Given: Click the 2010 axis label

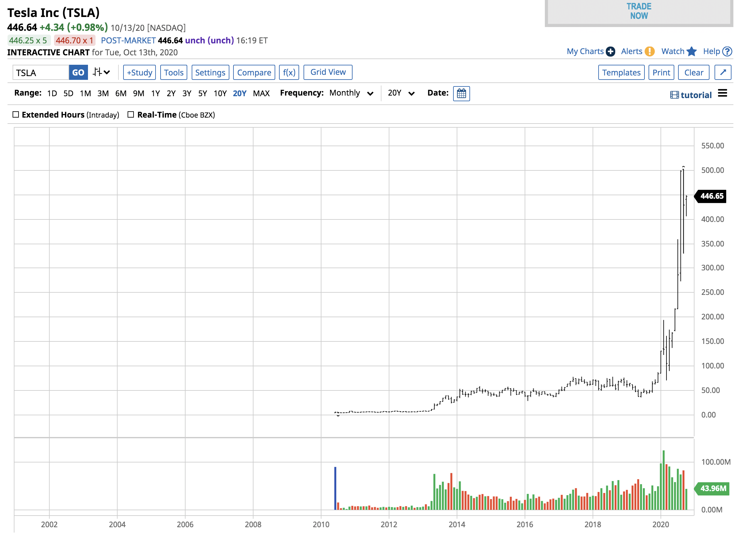Looking at the screenshot, I should pos(321,524).
